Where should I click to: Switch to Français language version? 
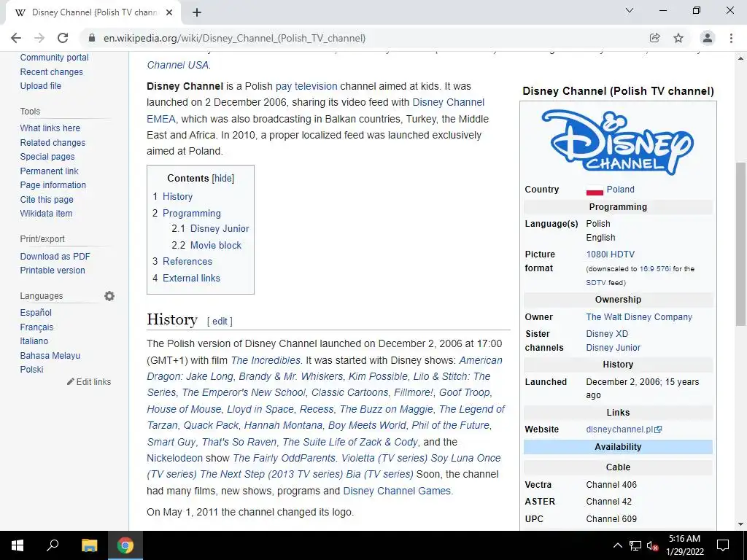click(36, 327)
